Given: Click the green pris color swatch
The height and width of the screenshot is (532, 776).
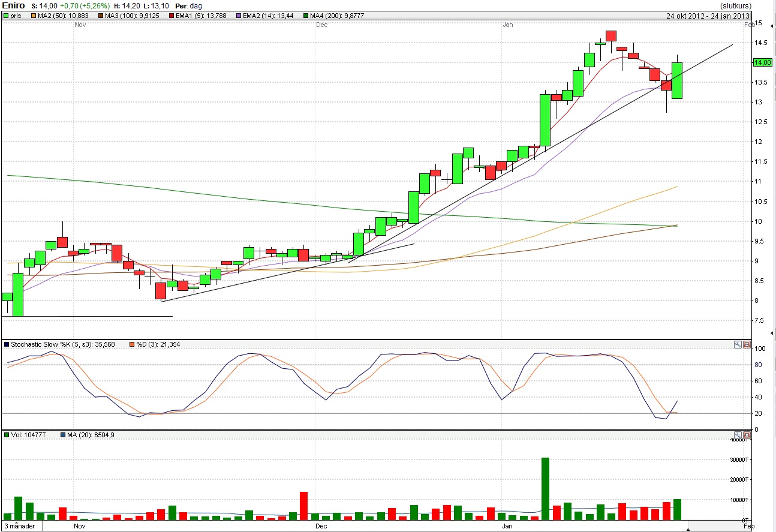Looking at the screenshot, I should 6,16.
